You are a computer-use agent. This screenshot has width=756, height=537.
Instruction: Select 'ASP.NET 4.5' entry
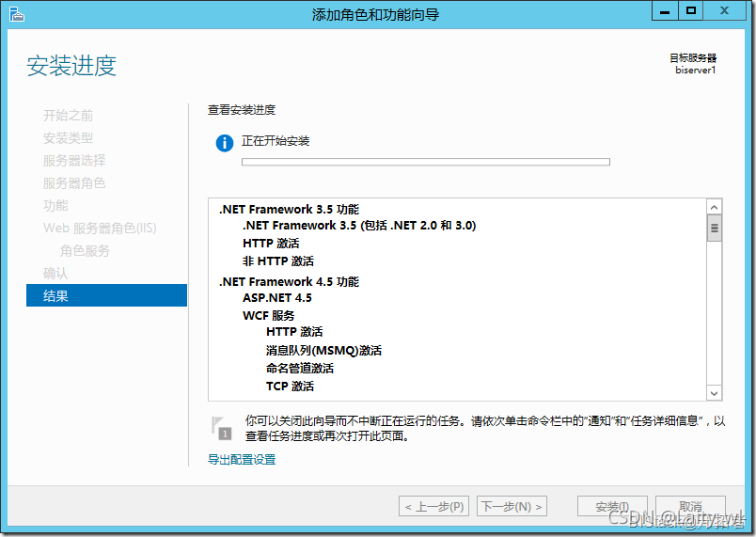pyautogui.click(x=277, y=298)
